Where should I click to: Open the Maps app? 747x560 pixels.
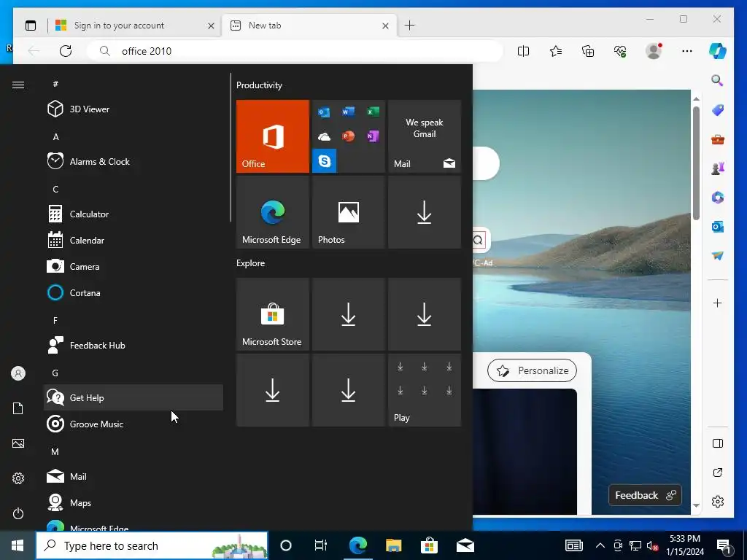(133, 502)
